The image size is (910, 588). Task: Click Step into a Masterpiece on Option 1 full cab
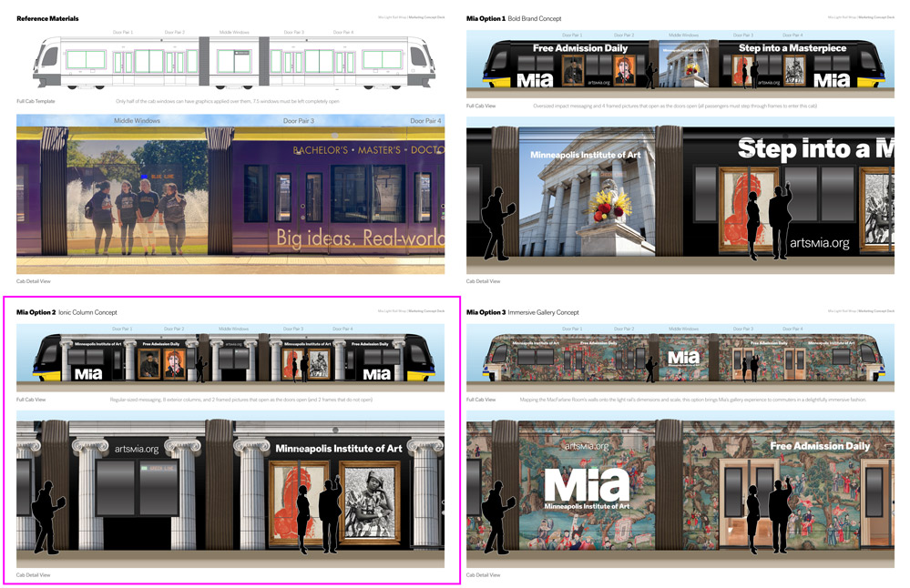click(x=792, y=48)
